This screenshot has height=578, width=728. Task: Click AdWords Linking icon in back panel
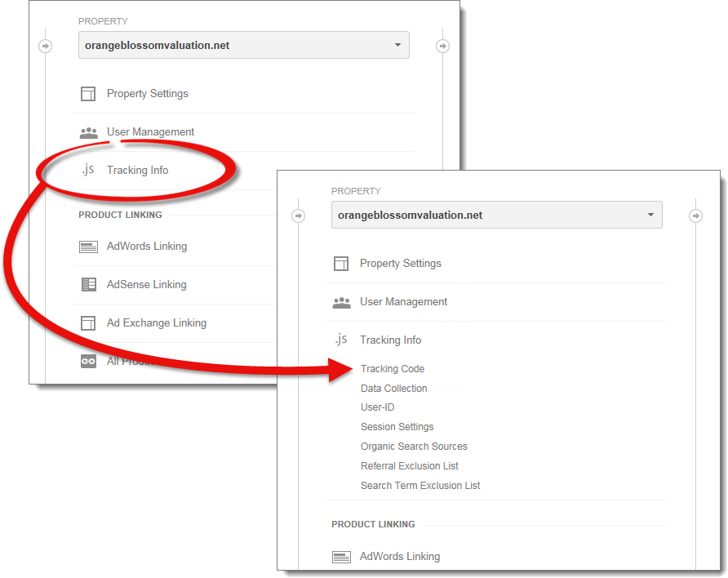(x=88, y=247)
